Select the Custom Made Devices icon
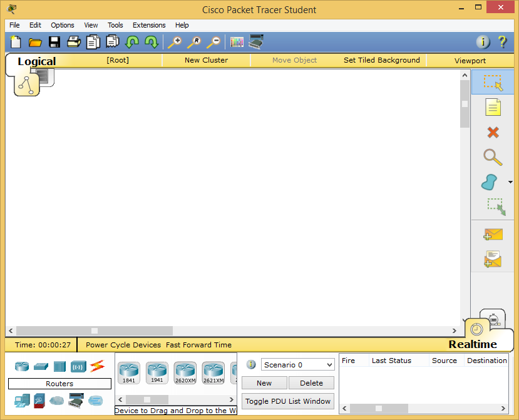 (76, 401)
